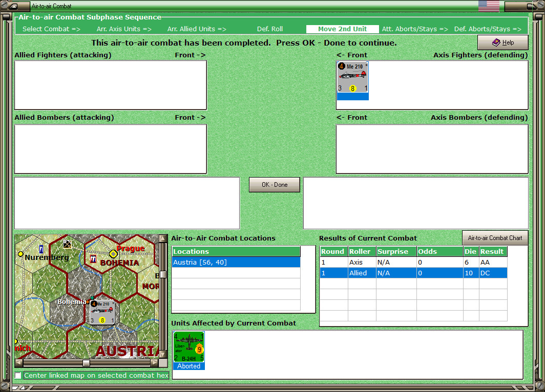This screenshot has width=545, height=392.
Task: Click the Roller column header
Action: [362, 251]
